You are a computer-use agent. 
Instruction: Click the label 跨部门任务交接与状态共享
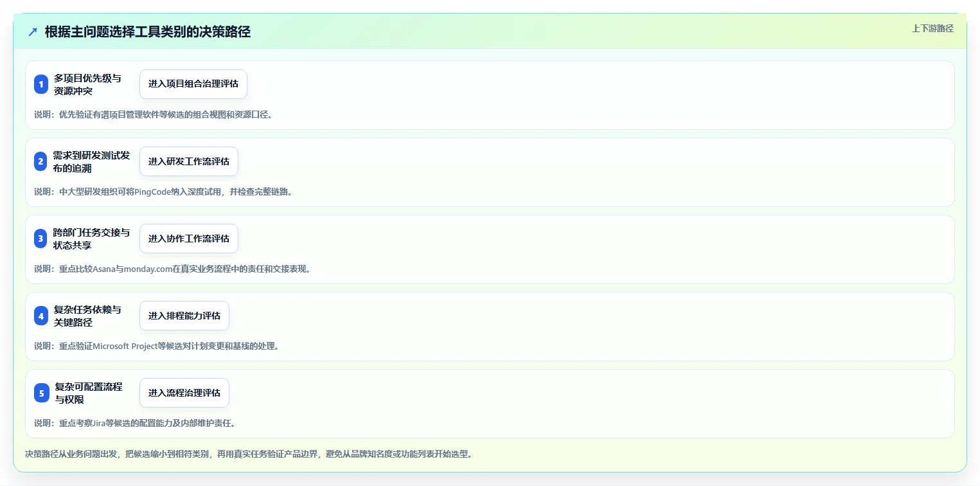point(91,239)
